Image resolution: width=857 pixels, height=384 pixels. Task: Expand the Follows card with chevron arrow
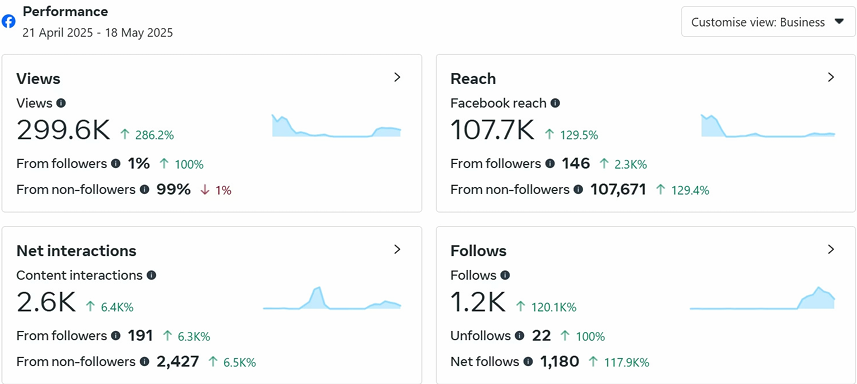coord(831,250)
